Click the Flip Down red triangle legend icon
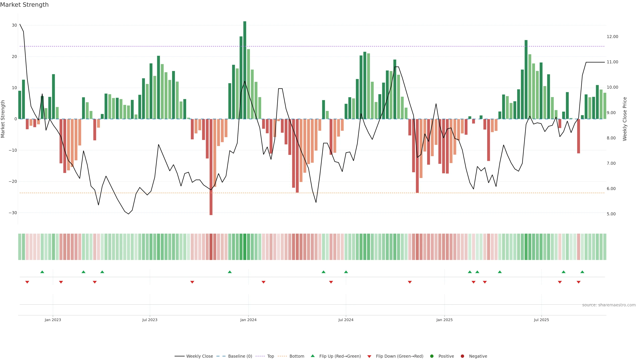The image size is (644, 362). (x=369, y=356)
